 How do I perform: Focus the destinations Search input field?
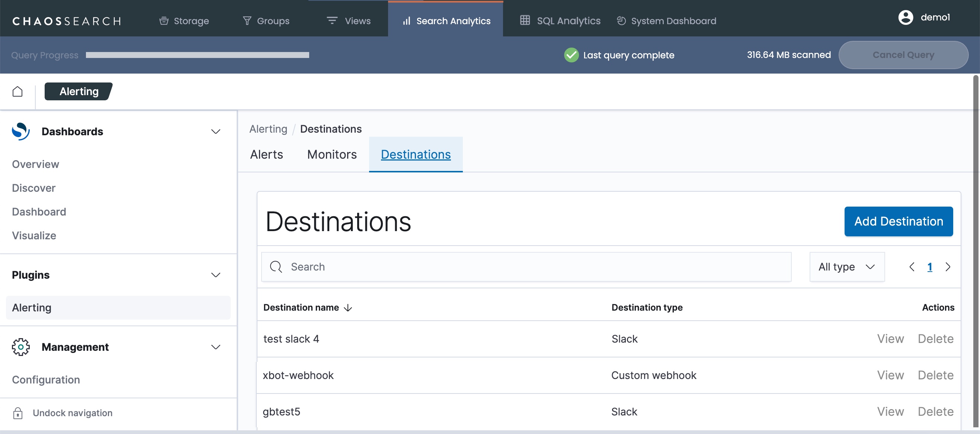533,267
